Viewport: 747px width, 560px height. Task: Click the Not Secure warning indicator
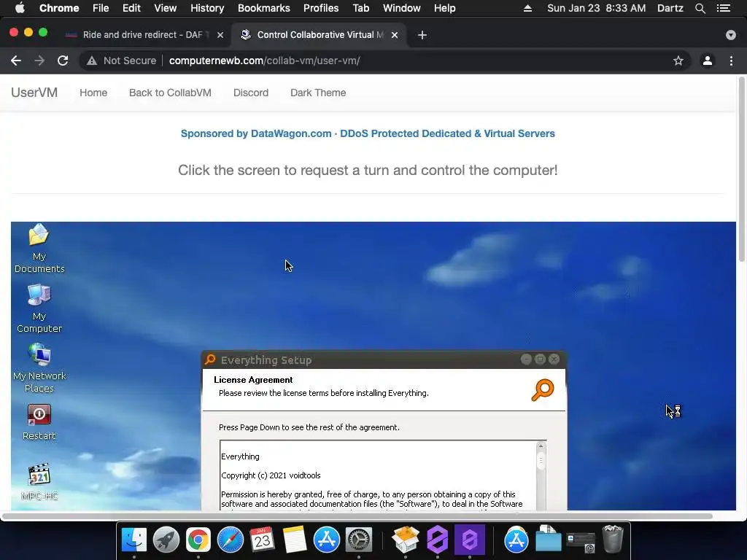tap(122, 61)
